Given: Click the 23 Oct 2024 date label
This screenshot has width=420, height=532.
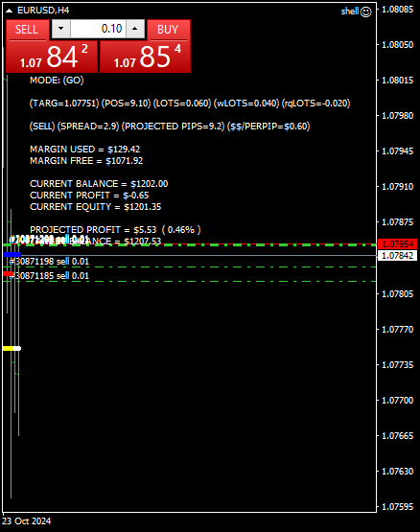Looking at the screenshot, I should [27, 521].
